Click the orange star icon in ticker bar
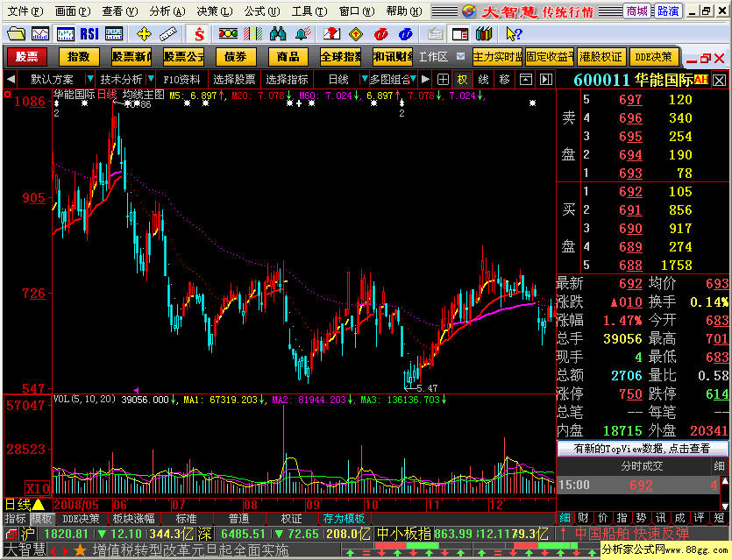 (81, 550)
